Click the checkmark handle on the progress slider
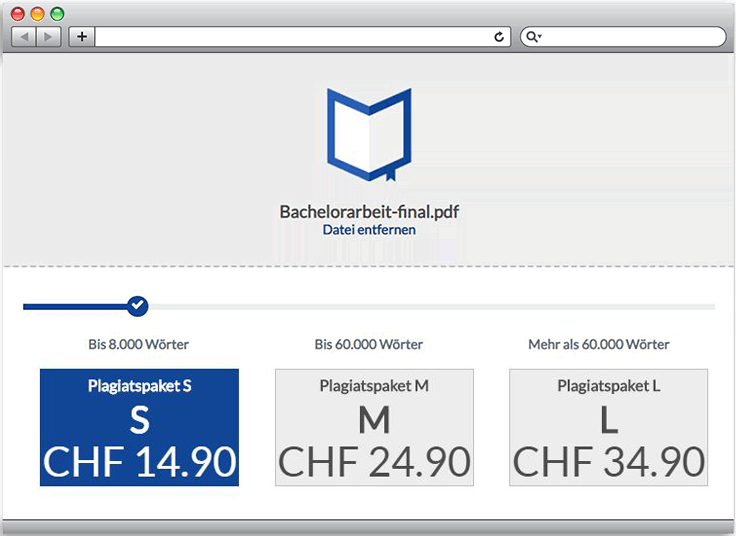736x536 pixels. [138, 306]
